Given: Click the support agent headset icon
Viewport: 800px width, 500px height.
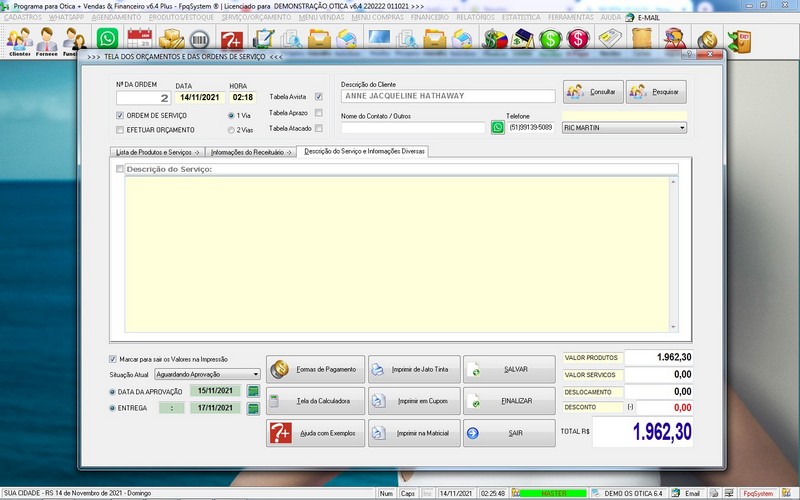Looking at the screenshot, I should pyautogui.click(x=674, y=39).
